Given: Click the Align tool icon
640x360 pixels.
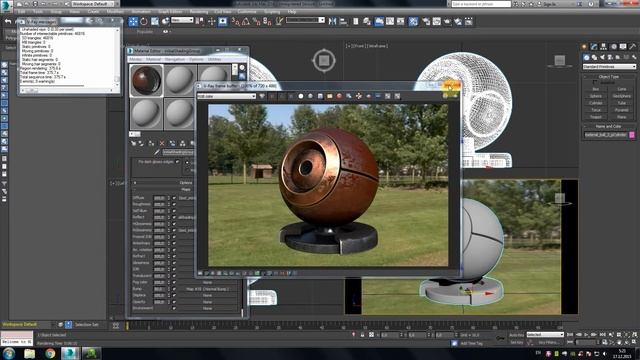Looking at the screenshot, I should (343, 21).
